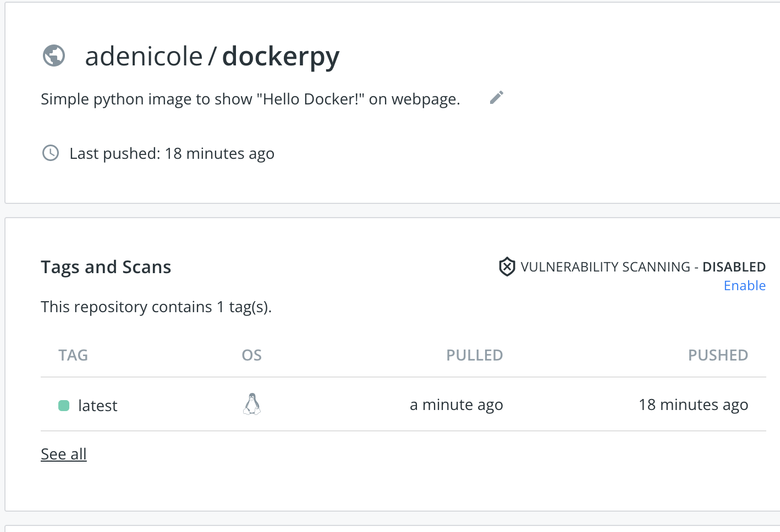
Task: Click the public globe icon beside adenicole
Action: (54, 56)
